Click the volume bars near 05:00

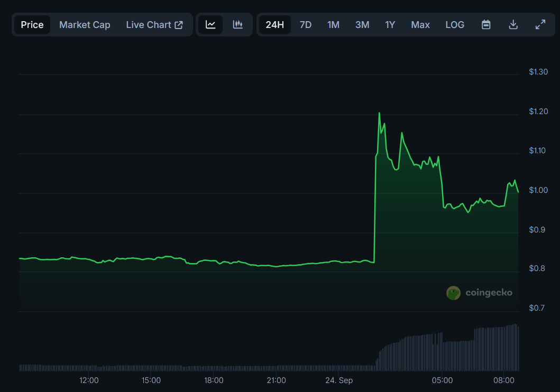click(442, 354)
